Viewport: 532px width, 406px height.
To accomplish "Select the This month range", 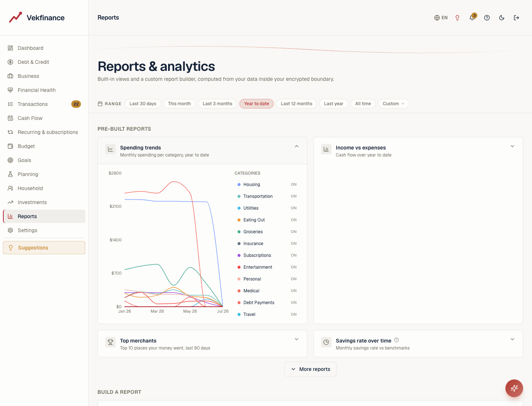I will coord(180,104).
